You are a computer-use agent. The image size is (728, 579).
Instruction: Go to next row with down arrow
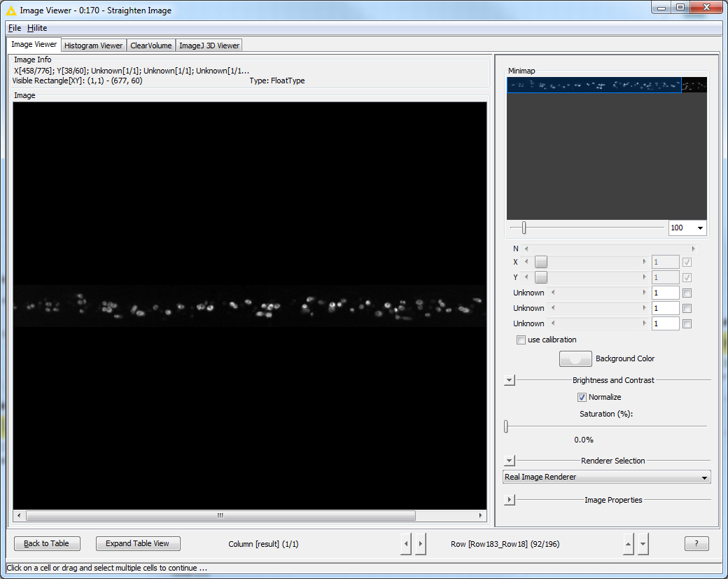(x=643, y=544)
